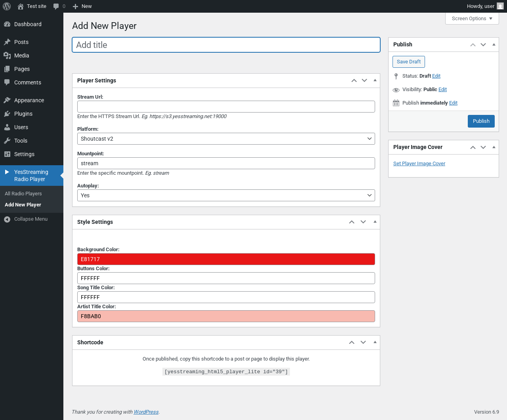This screenshot has height=420, width=507.
Task: Click the Collapse Menu arrow icon
Action: [7, 219]
